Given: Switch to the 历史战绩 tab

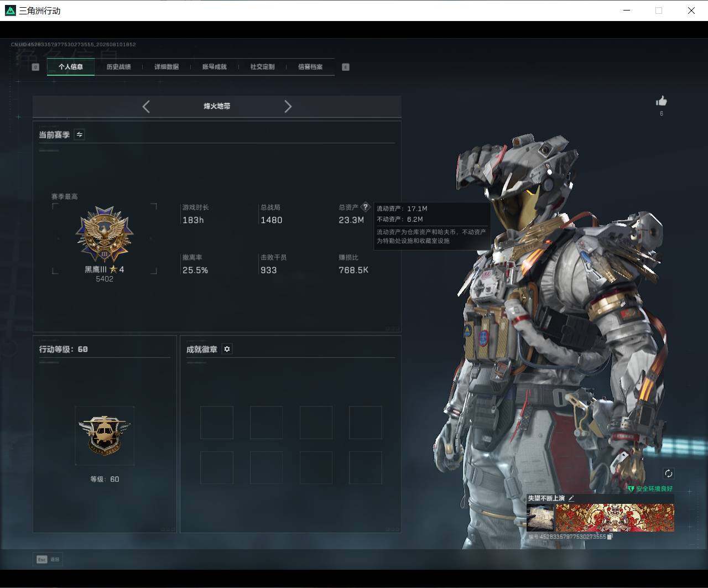Looking at the screenshot, I should (x=118, y=67).
